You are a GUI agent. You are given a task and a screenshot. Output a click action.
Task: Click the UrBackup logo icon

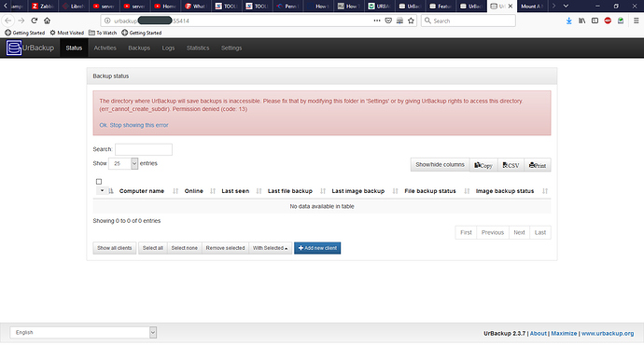[14, 48]
